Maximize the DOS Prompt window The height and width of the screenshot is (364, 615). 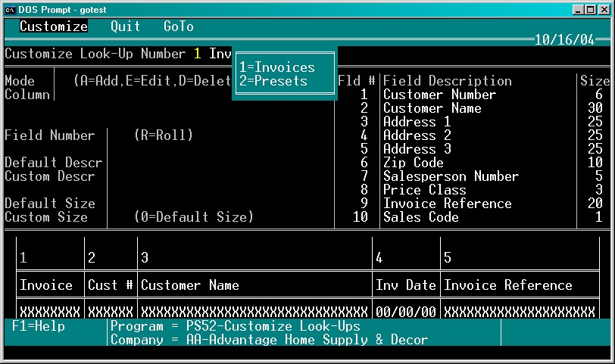[x=590, y=10]
